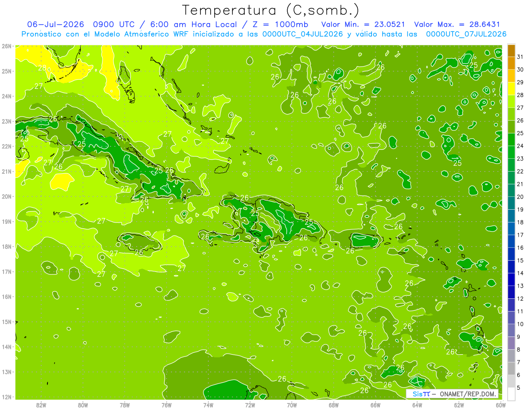The height and width of the screenshot is (411, 532).
Task: Click the 22N latitude axis label
Action: click(6, 146)
